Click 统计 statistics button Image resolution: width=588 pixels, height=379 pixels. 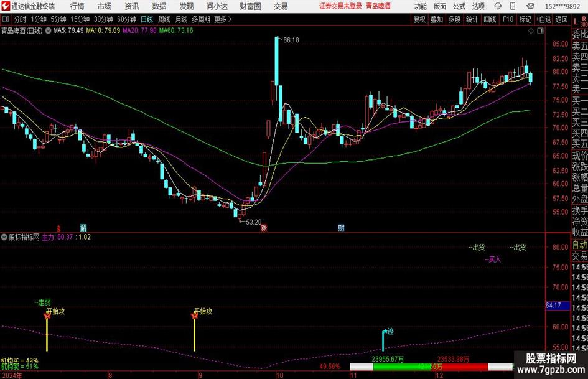click(x=472, y=19)
